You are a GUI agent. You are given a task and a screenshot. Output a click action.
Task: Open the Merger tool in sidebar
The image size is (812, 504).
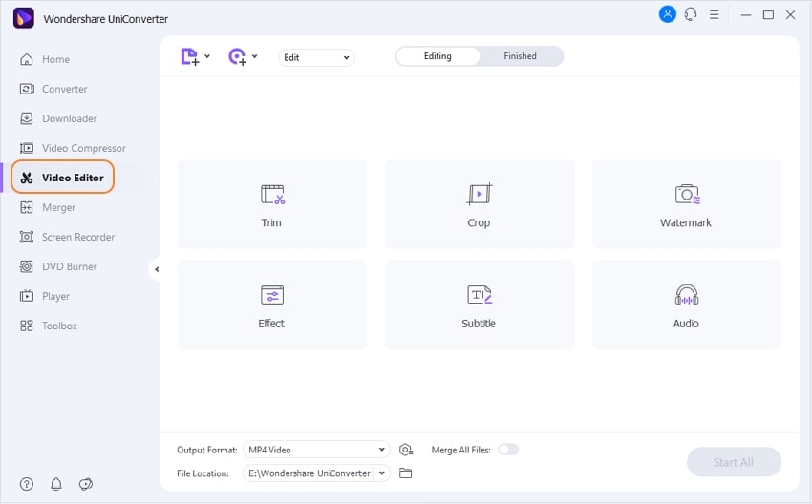tap(47, 207)
